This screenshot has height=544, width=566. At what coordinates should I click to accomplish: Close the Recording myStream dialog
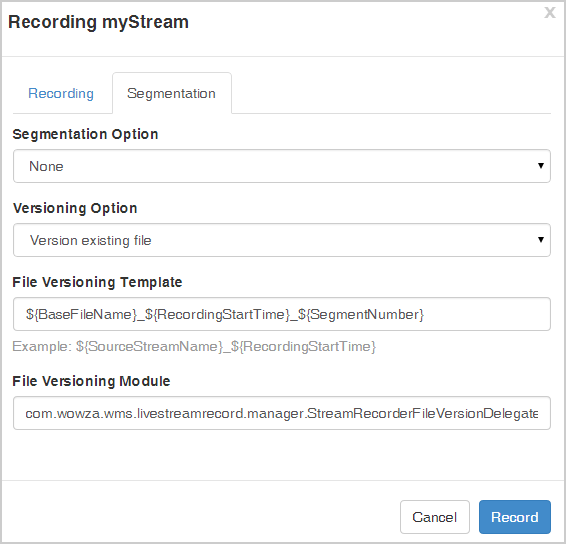550,13
